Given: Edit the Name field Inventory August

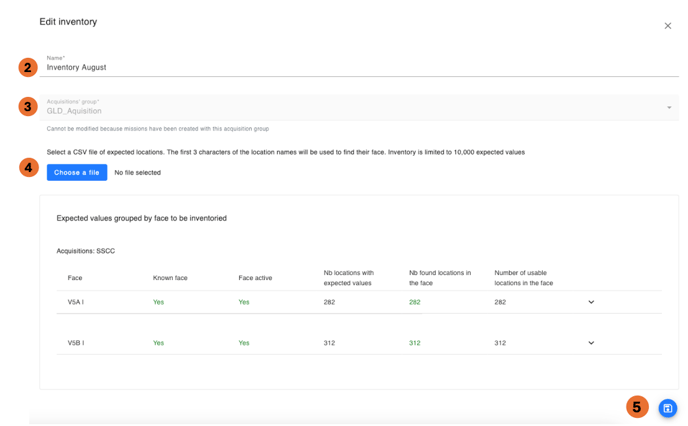Looking at the screenshot, I should click(x=360, y=68).
